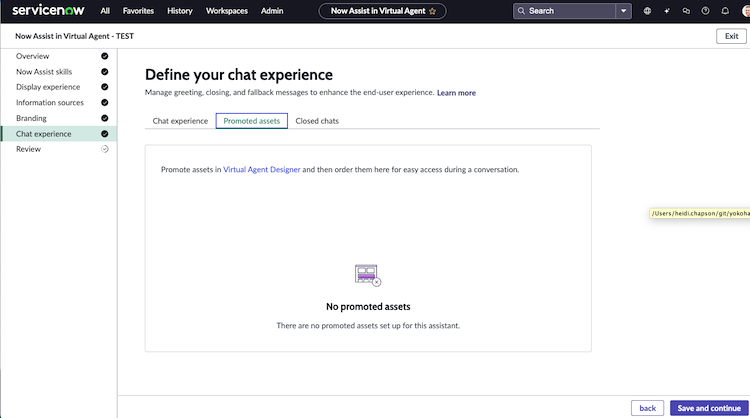Click the ServiceNow logo

coord(48,10)
